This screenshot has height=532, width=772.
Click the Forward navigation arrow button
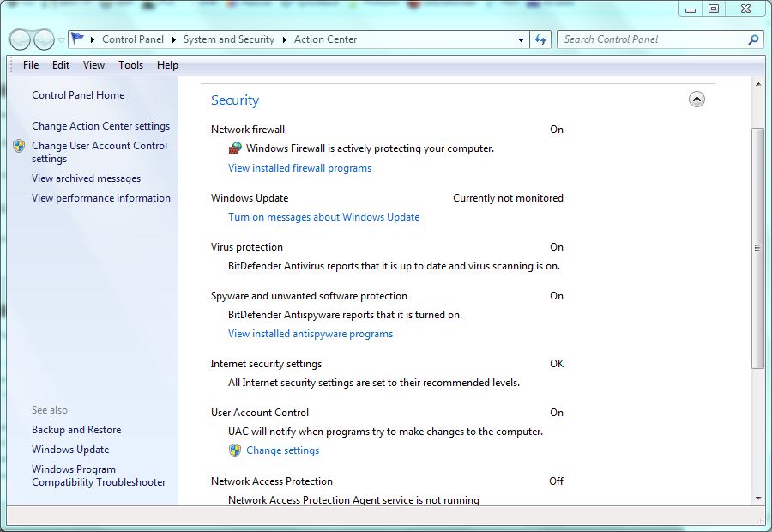[44, 39]
